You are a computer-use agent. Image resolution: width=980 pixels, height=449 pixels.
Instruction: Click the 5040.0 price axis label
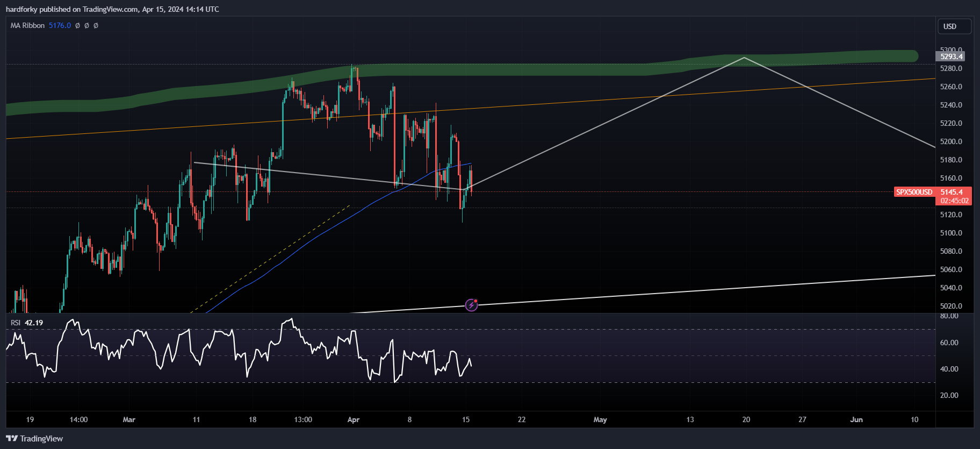point(951,288)
